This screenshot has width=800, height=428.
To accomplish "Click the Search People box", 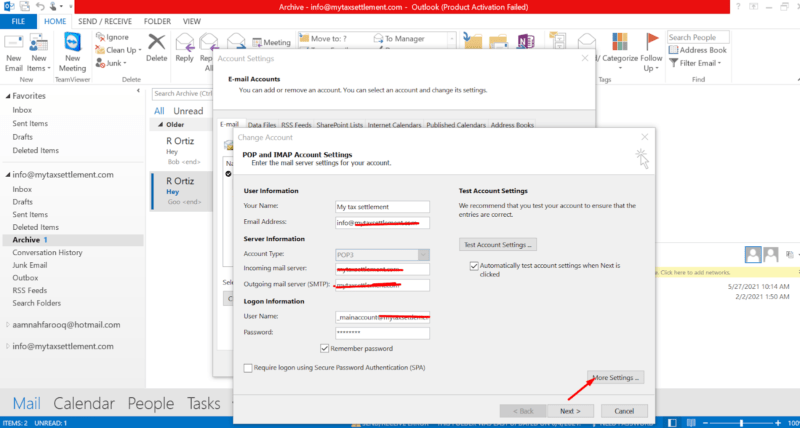I will pyautogui.click(x=698, y=37).
